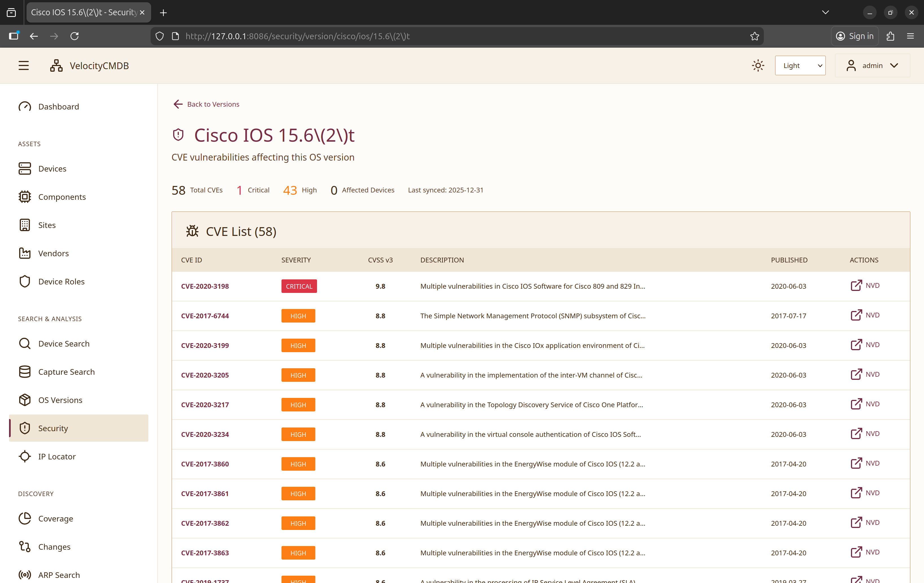Open NVD external icon for CVE-2017-3860
The width and height of the screenshot is (924, 583).
pyautogui.click(x=856, y=463)
